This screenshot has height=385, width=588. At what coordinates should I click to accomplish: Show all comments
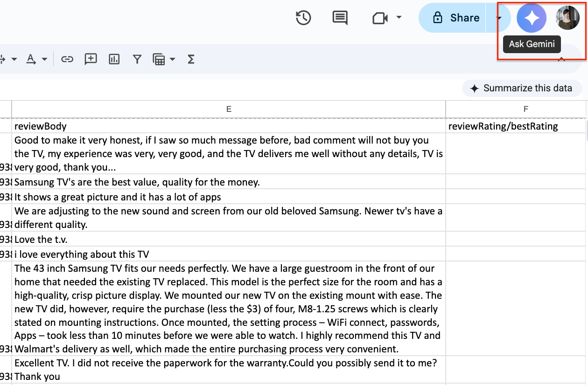[x=340, y=18]
